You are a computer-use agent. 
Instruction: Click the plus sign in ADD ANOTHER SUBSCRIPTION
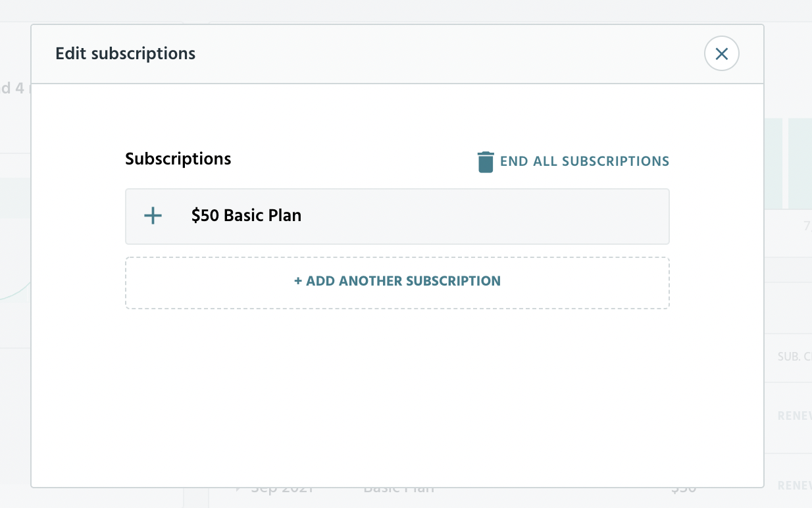(298, 281)
